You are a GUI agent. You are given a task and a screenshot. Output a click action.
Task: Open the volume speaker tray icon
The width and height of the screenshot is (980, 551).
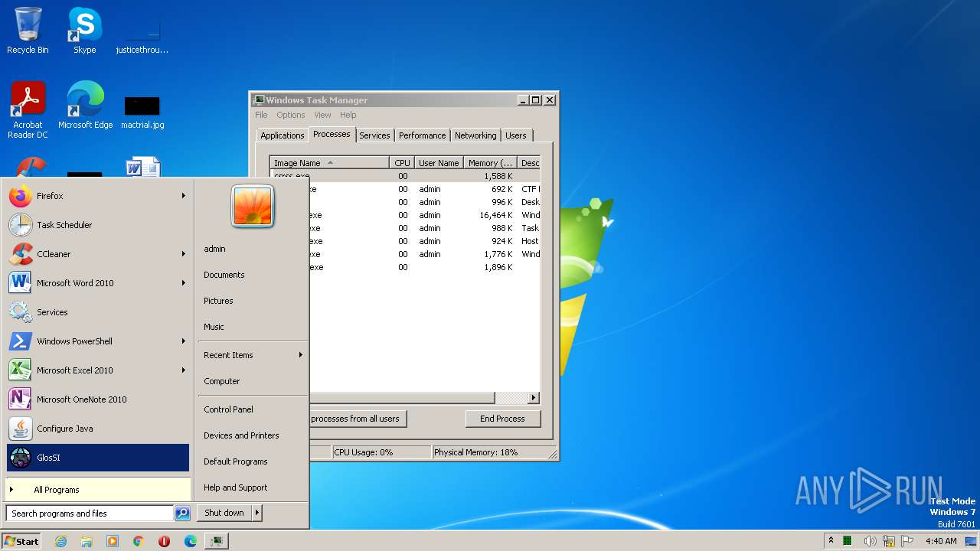coord(870,541)
